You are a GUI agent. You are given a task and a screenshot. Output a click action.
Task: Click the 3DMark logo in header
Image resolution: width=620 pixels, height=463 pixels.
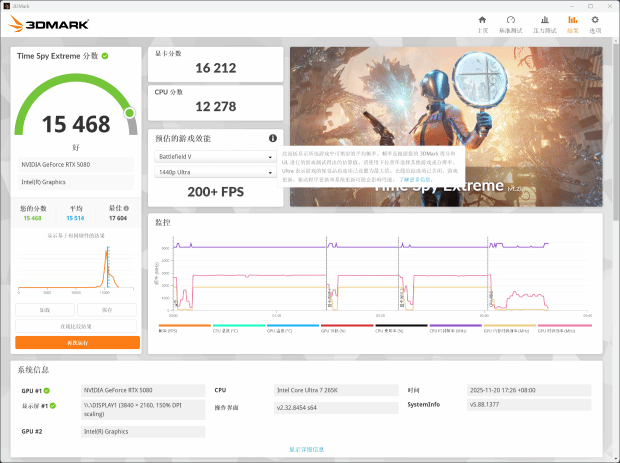pyautogui.click(x=54, y=25)
